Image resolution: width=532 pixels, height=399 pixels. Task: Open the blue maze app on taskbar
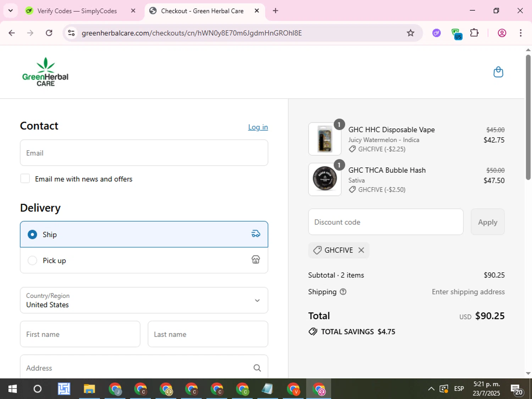point(64,389)
